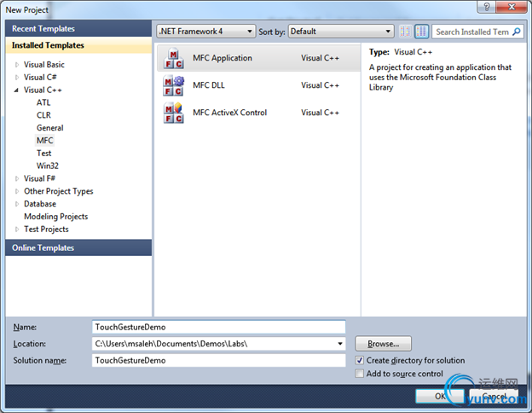Image resolution: width=532 pixels, height=413 pixels.
Task: Select the Visual C# tree label
Action: pos(40,78)
